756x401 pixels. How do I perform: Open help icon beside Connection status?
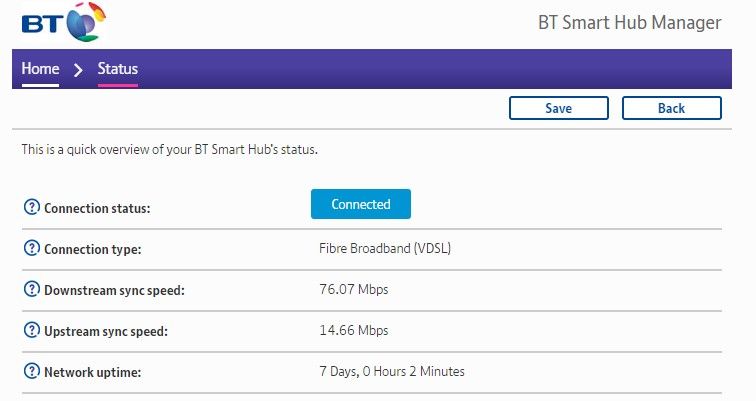[31, 208]
